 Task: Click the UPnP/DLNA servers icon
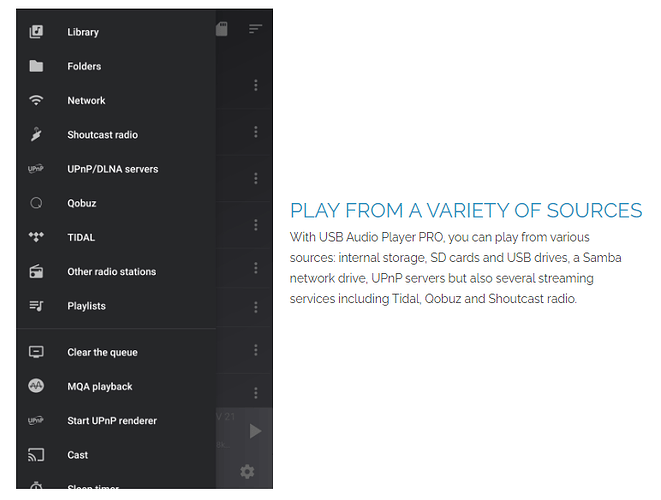[x=36, y=169]
